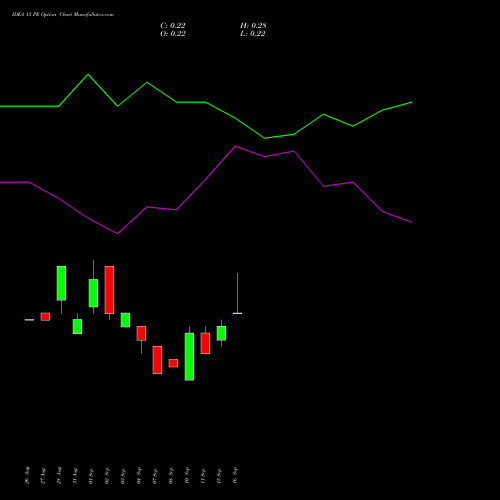Screen dimensions: 500x500
Task: Select the 07 Sep date label
Action: (x=155, y=475)
